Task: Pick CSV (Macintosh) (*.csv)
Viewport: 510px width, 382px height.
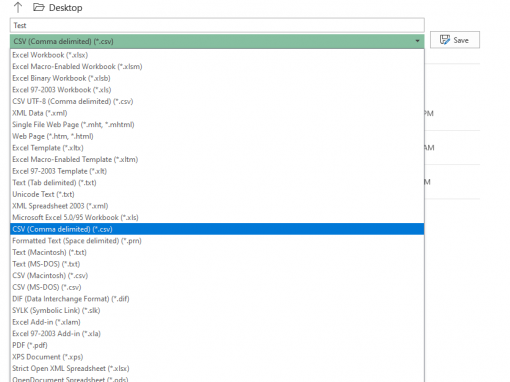Action: click(217, 276)
